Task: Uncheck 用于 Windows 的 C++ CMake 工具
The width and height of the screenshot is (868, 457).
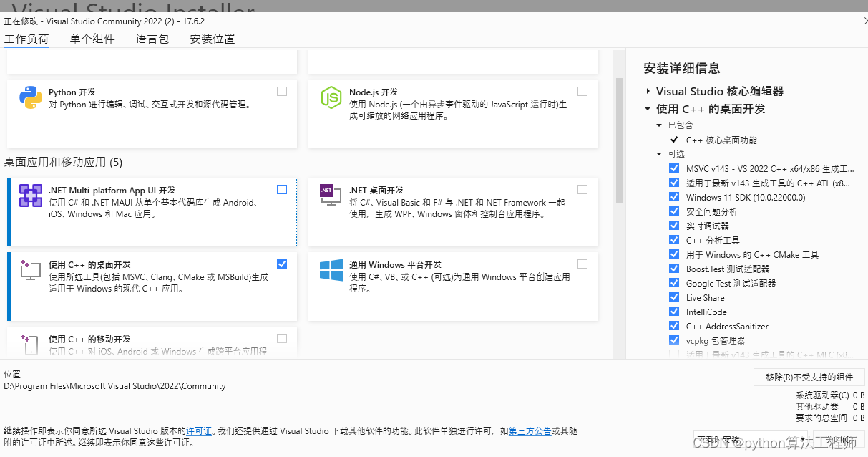Action: point(674,254)
